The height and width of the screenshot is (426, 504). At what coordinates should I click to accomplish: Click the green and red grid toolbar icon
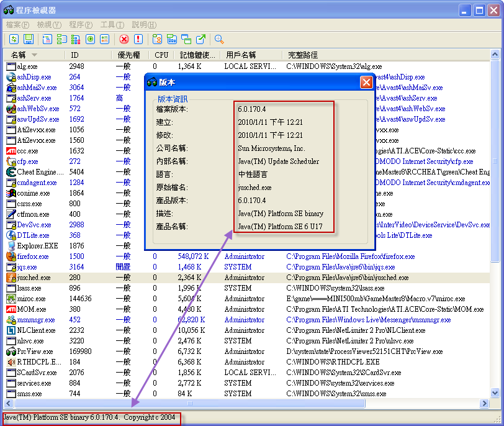tap(76, 39)
